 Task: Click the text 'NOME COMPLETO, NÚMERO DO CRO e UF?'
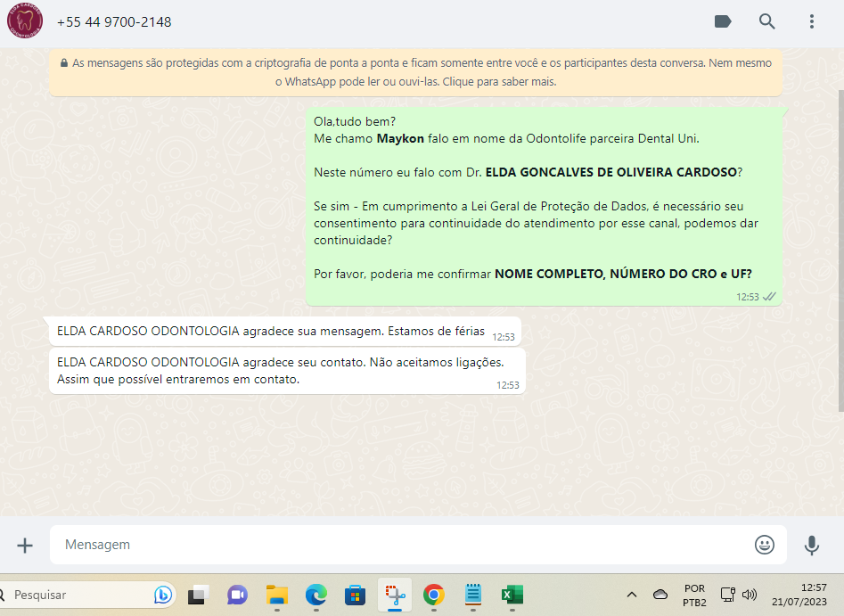[x=623, y=274]
